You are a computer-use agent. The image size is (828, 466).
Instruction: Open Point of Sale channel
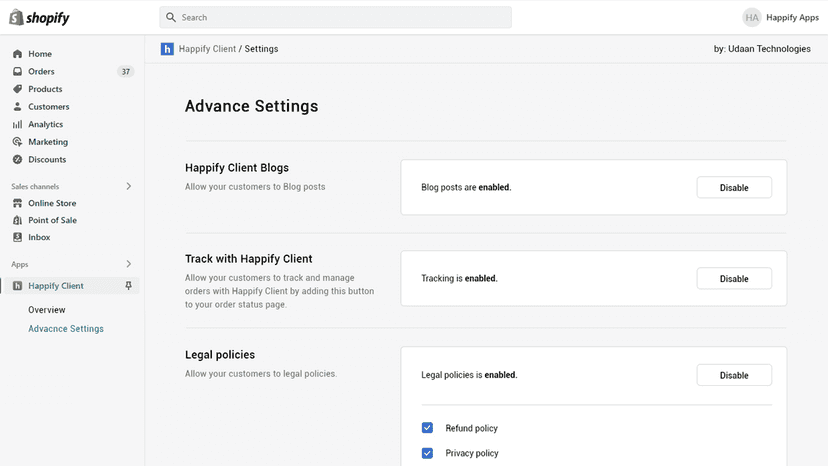(x=52, y=220)
